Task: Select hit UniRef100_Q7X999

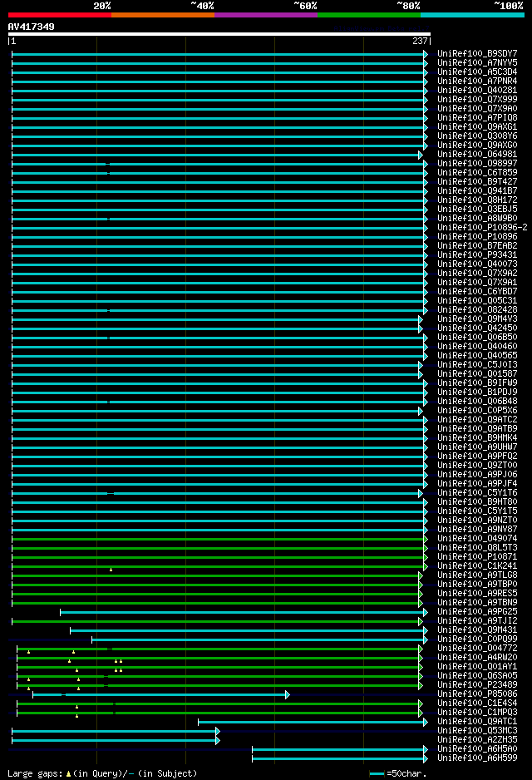Action: [477, 100]
